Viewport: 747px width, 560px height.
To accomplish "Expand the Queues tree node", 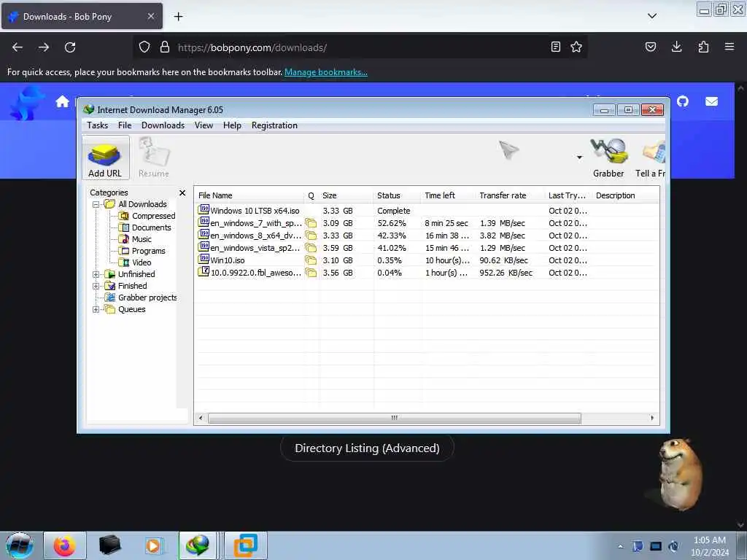I will coord(96,309).
